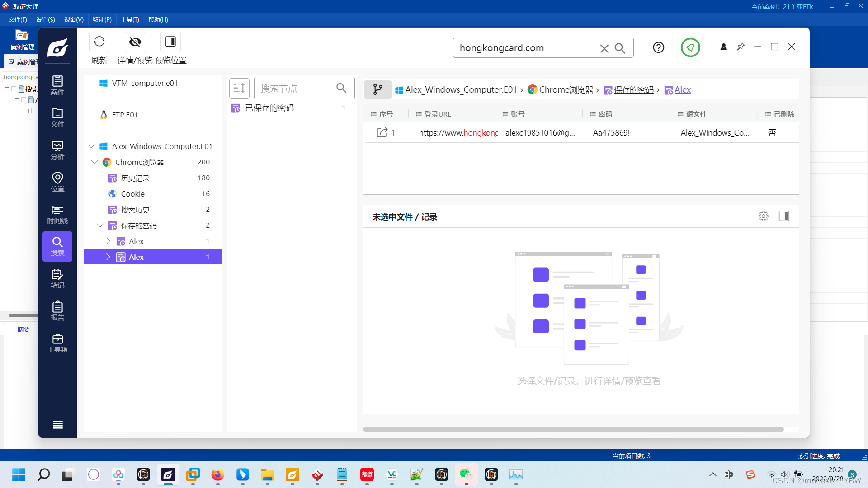Collapse the 保存的密码 tree node
This screenshot has height=488, width=868.
point(100,225)
